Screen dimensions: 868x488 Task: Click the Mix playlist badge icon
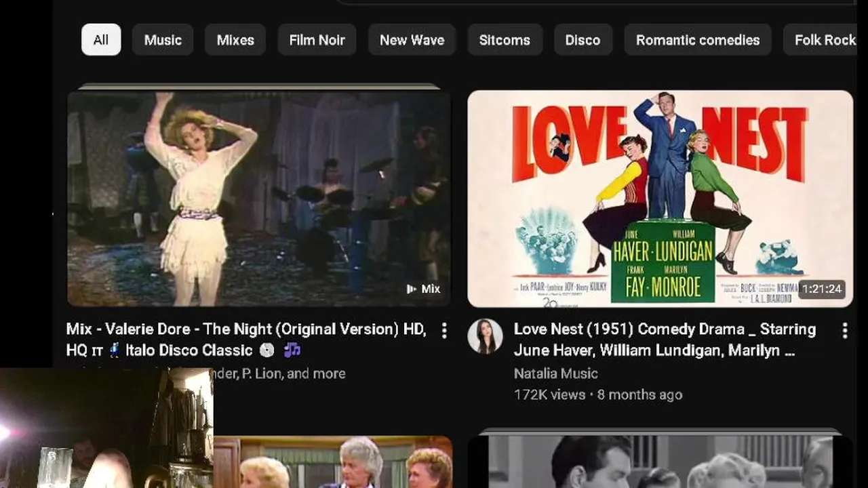point(411,289)
